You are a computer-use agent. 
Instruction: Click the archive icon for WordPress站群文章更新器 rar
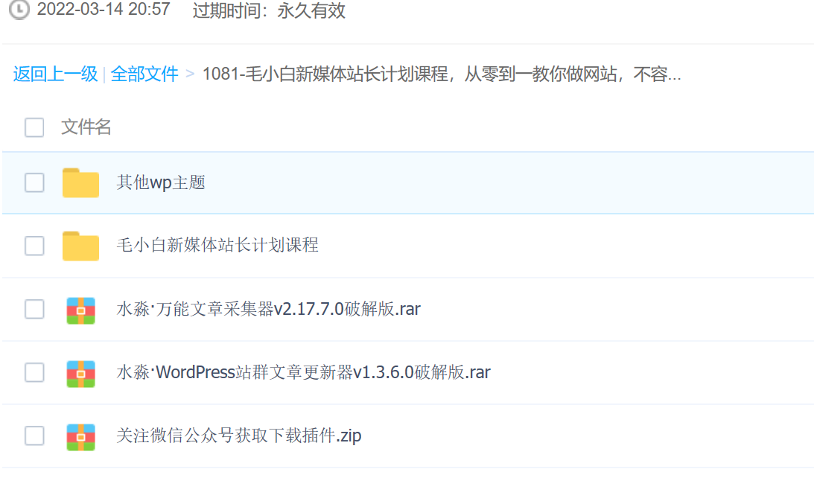[80, 374]
